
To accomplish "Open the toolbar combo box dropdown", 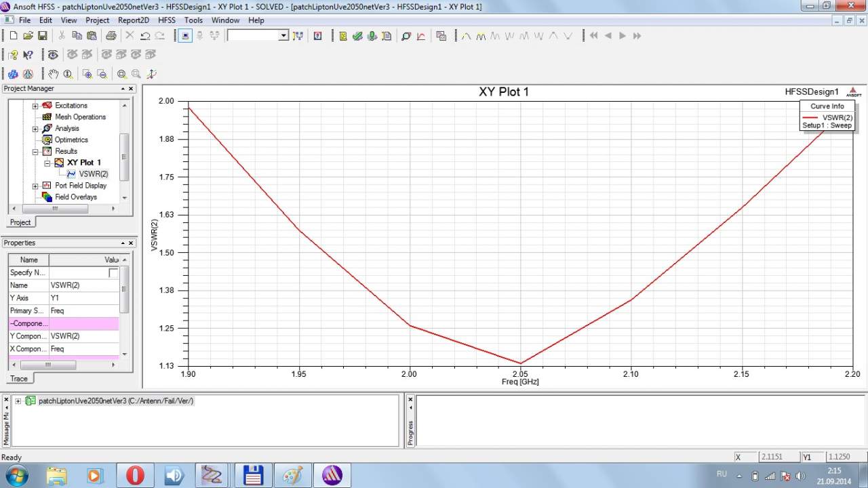I will tap(283, 36).
